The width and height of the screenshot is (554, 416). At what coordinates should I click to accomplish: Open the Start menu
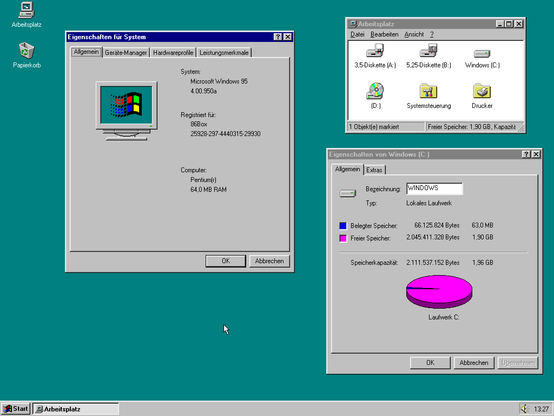tap(16, 409)
